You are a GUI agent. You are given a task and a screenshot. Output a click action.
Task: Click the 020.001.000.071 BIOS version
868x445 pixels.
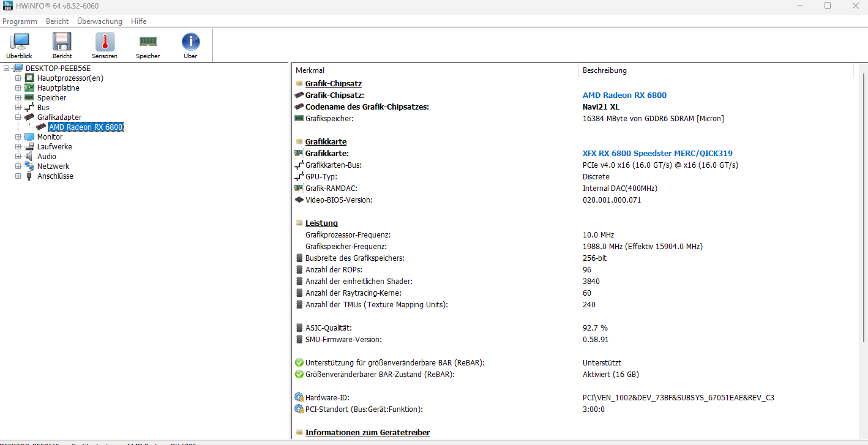coord(612,200)
